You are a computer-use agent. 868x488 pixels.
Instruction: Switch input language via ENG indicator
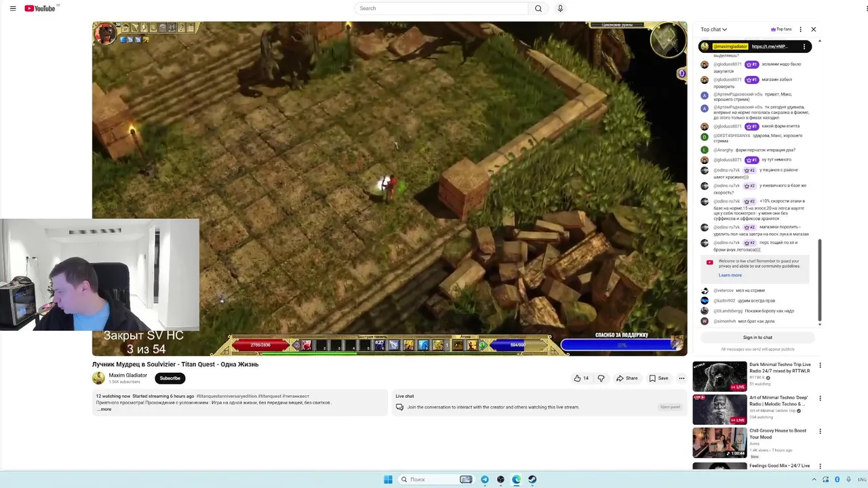(862, 479)
